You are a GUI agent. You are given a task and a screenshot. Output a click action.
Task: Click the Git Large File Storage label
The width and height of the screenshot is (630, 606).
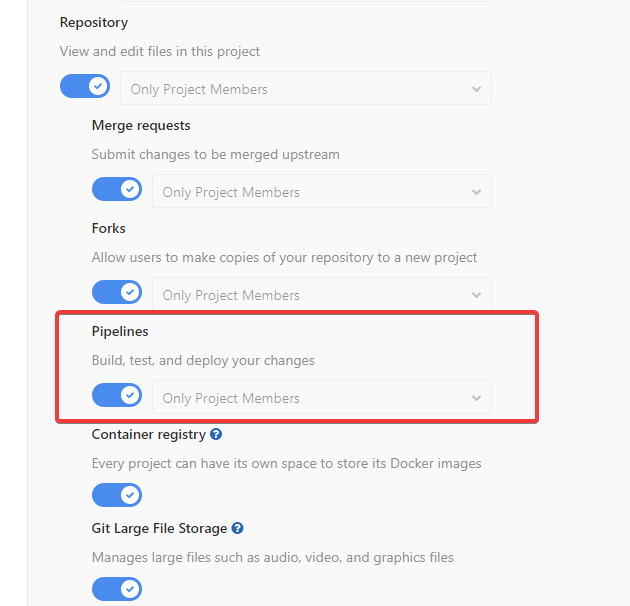(x=160, y=528)
